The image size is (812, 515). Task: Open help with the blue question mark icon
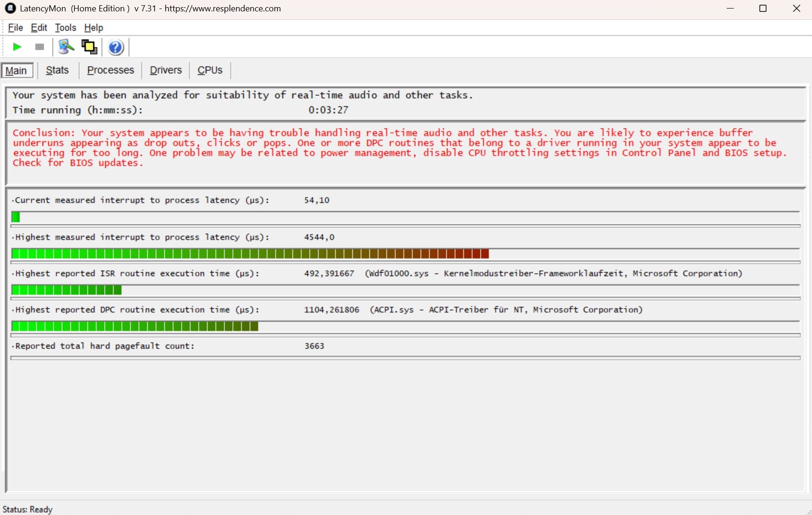coord(115,47)
